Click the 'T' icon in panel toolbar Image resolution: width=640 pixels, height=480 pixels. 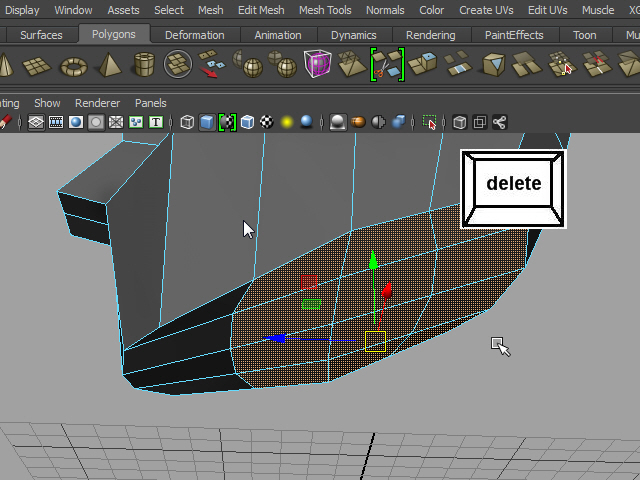[156, 122]
